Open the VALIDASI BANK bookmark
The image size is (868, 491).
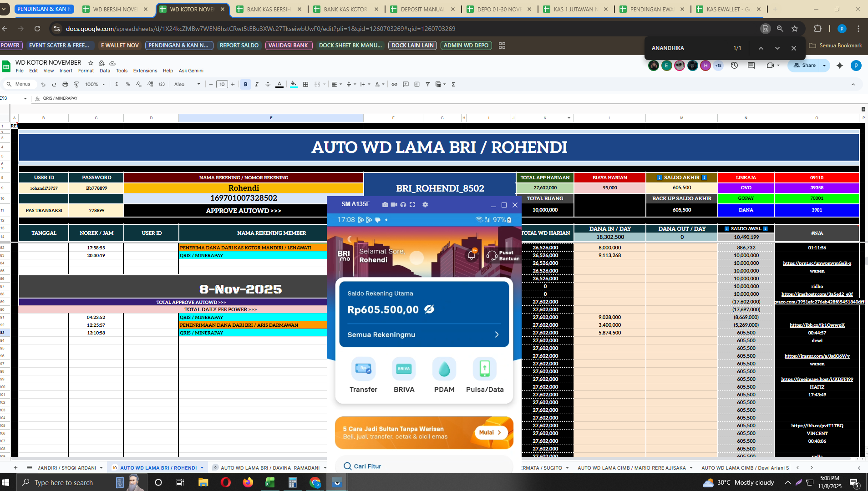pyautogui.click(x=288, y=46)
